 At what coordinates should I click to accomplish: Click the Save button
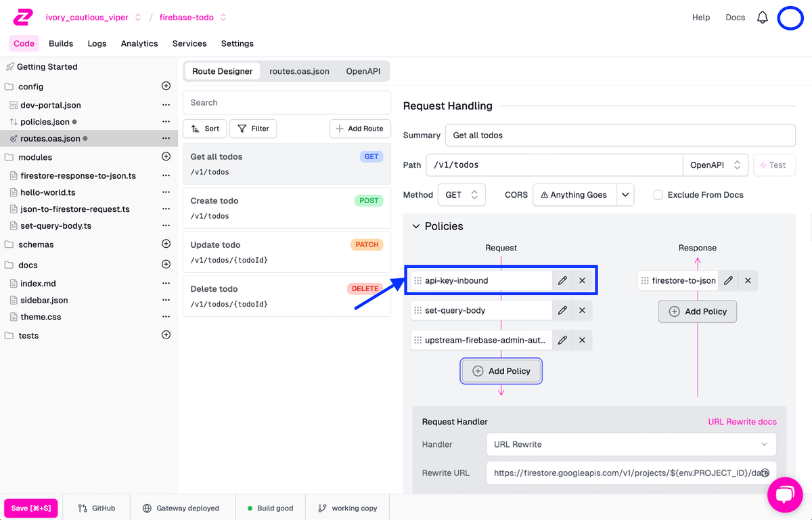click(x=31, y=508)
